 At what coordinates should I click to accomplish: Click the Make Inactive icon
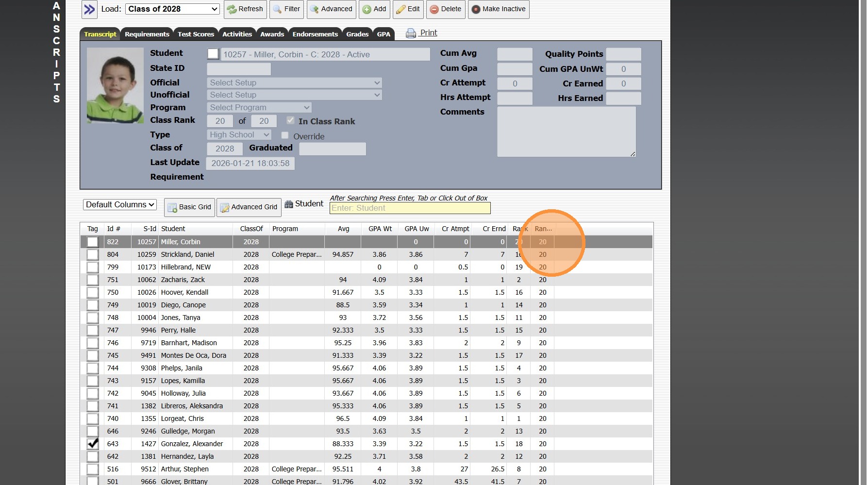(476, 9)
